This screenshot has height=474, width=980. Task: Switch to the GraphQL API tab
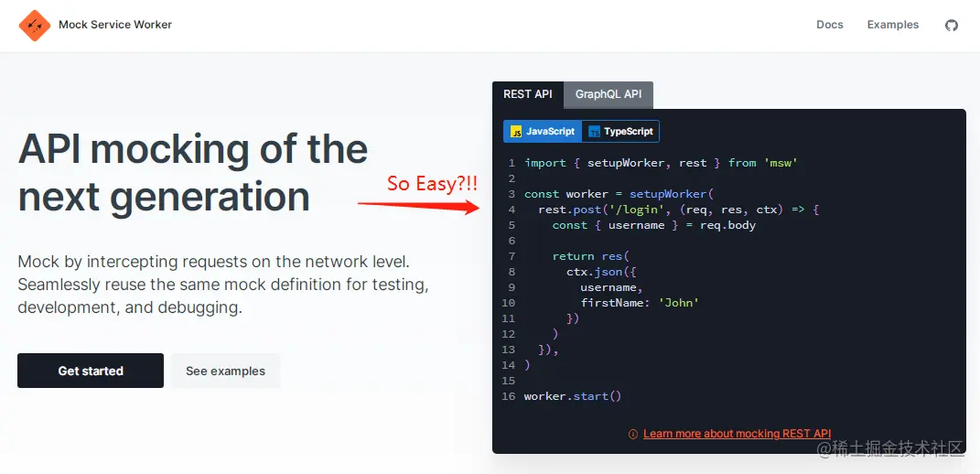[608, 94]
